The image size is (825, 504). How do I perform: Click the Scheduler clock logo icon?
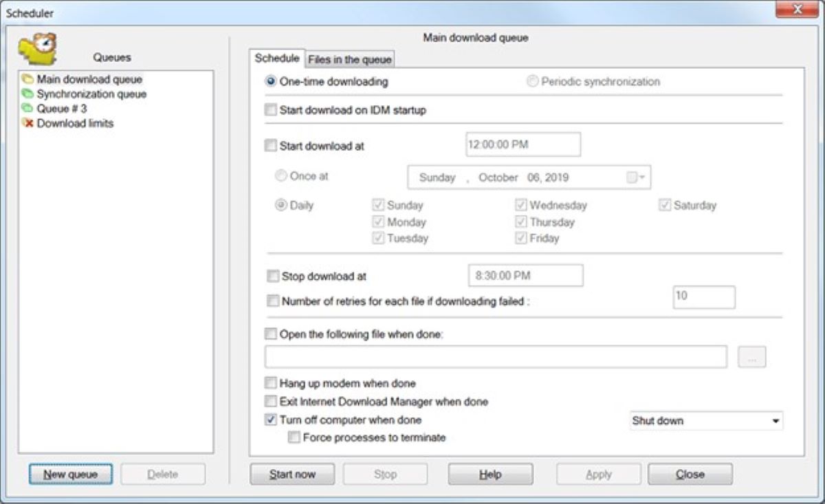point(38,49)
